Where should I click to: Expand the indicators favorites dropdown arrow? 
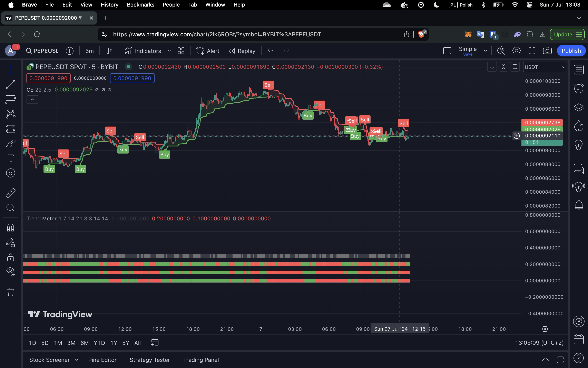169,51
